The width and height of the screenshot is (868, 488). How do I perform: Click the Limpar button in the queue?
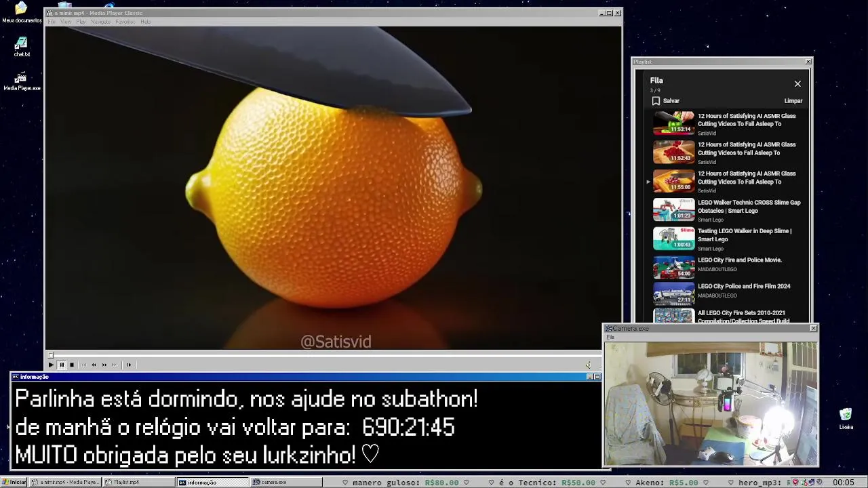click(x=793, y=101)
